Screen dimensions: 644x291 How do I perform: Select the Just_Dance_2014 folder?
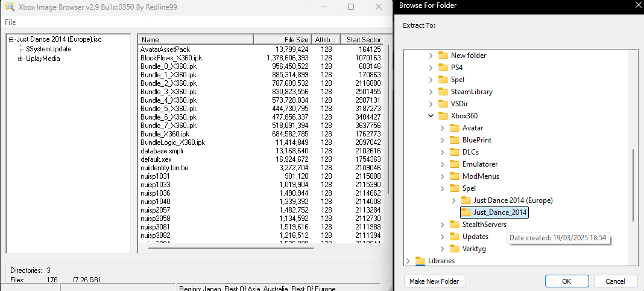point(500,213)
